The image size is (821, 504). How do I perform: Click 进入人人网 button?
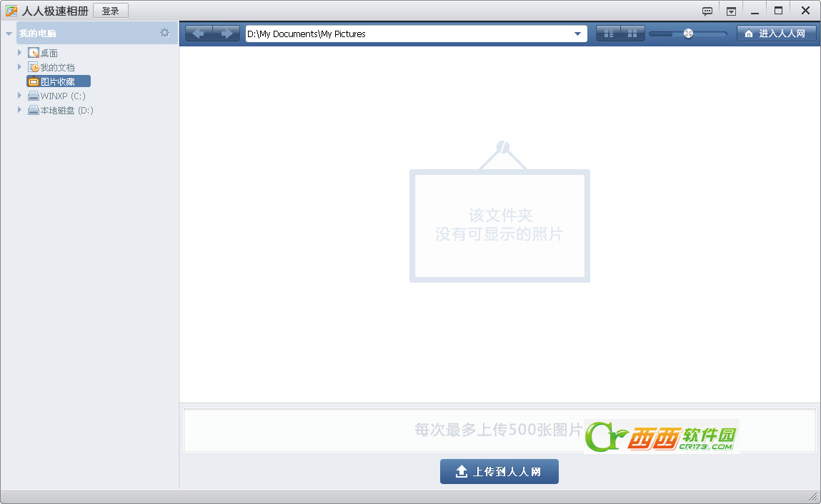point(776,34)
